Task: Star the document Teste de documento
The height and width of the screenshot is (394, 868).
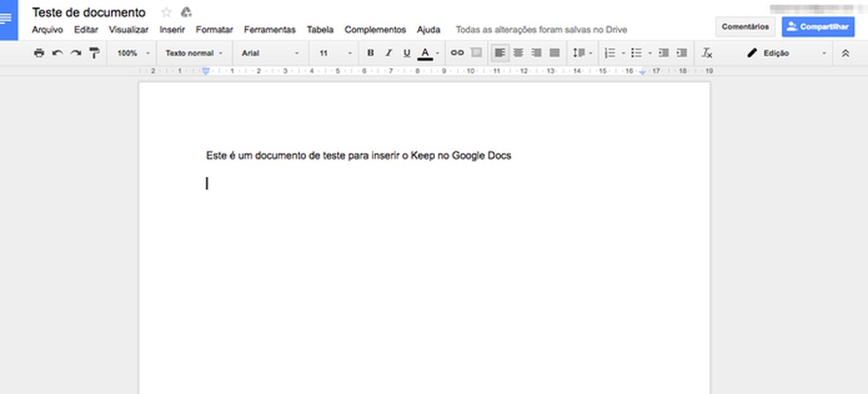Action: tap(166, 12)
